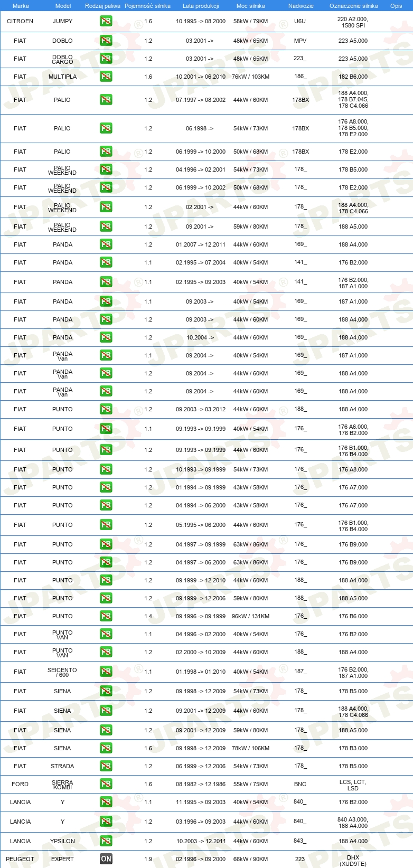Select the DOBLO CARGO model cell
This screenshot has width=413, height=868.
62,59
